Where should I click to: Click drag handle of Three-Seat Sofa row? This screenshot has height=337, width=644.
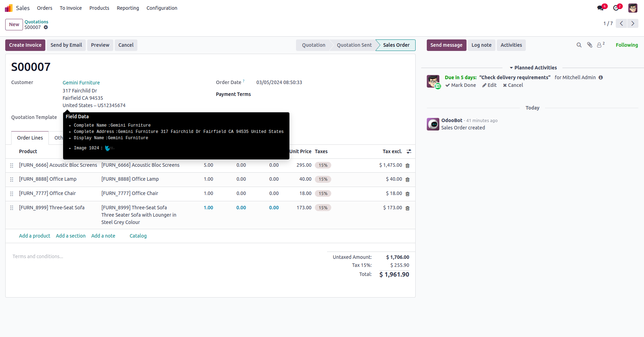[12, 208]
